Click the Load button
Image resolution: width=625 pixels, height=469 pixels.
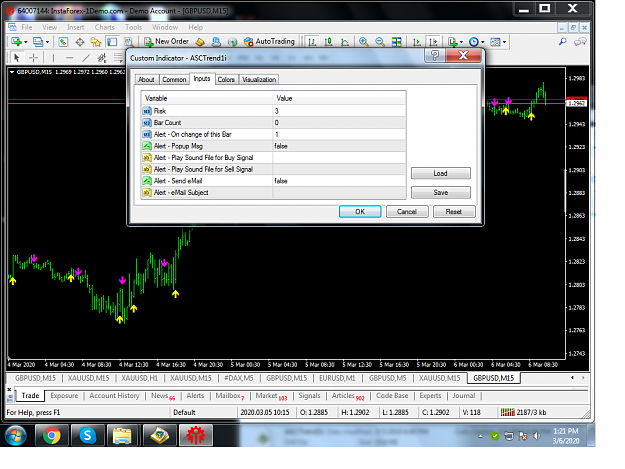tap(440, 173)
